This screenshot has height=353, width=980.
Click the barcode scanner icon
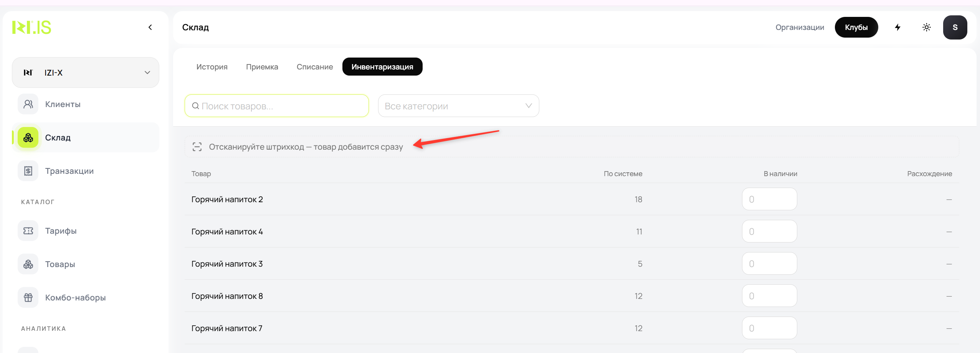(x=197, y=147)
